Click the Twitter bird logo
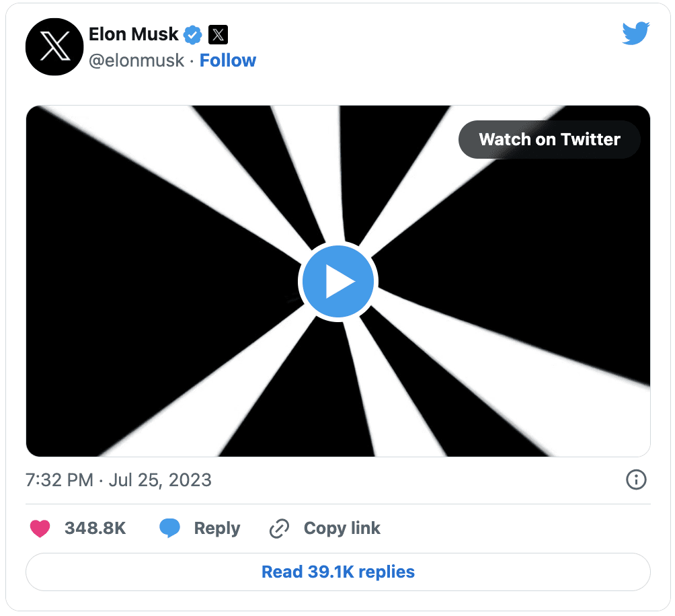The image size is (675, 616). [636, 32]
